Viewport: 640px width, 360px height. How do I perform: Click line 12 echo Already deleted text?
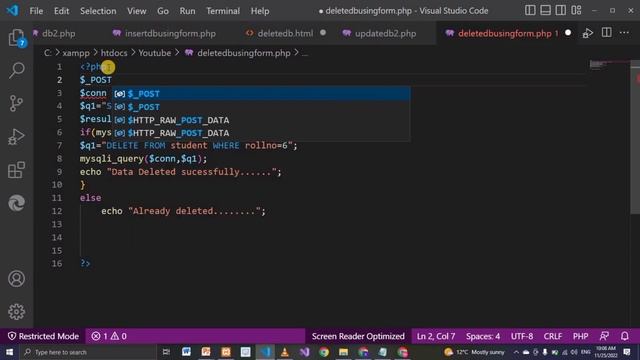[183, 211]
